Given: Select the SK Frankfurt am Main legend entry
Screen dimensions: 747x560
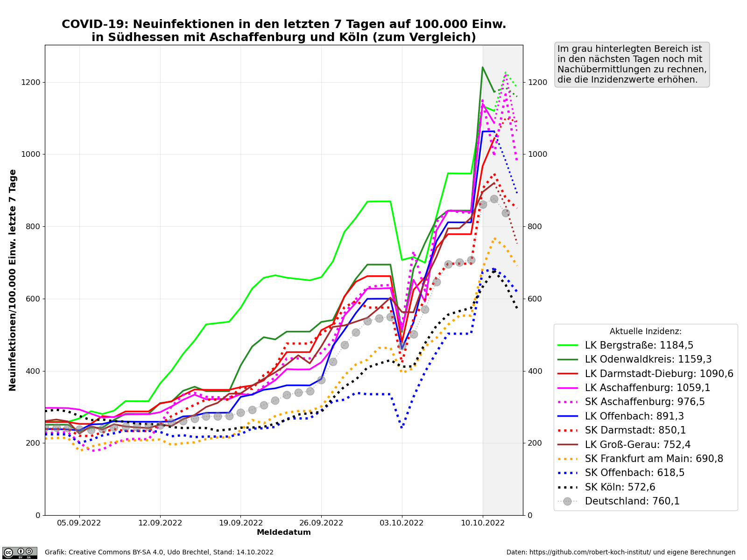Looking at the screenshot, I should click(654, 459).
